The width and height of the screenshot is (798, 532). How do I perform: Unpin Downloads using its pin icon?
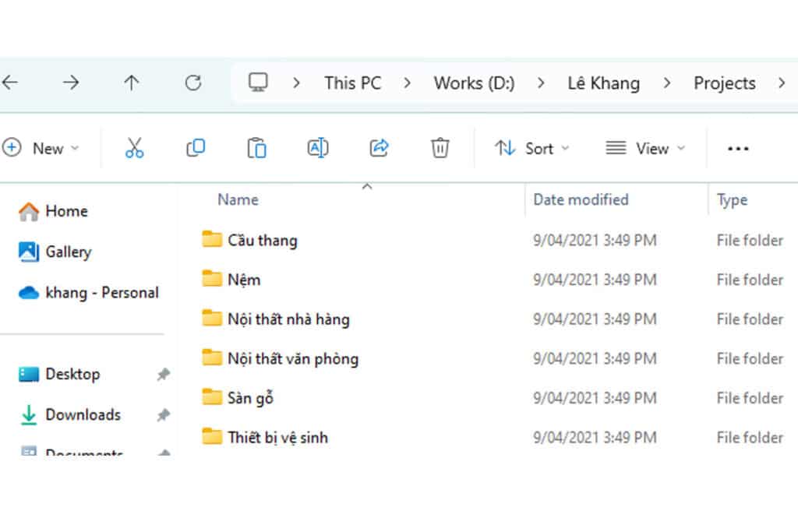click(x=164, y=415)
